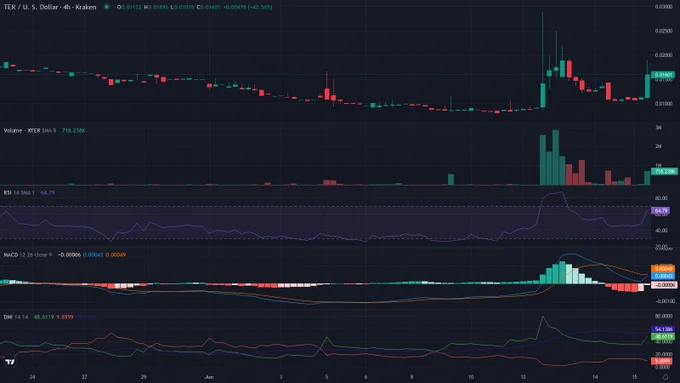The image size is (680, 383).
Task: Click the MACD 12 26 indicator legend
Action: (27, 255)
